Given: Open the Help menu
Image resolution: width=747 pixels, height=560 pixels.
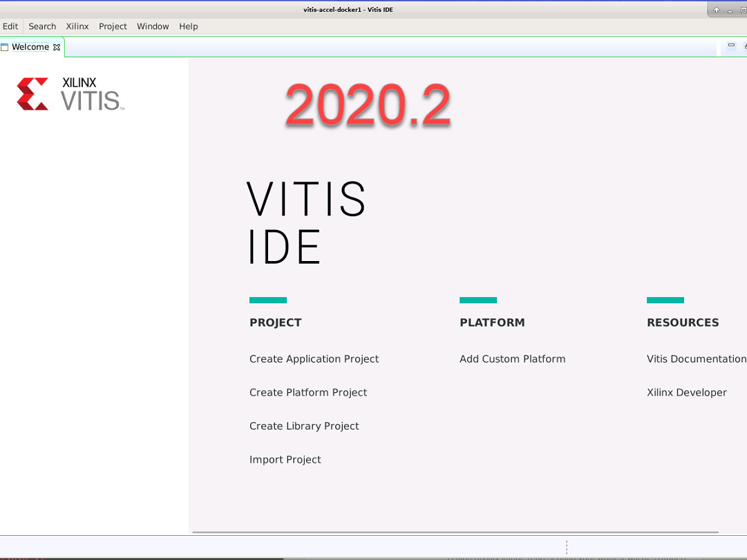Looking at the screenshot, I should pyautogui.click(x=188, y=26).
